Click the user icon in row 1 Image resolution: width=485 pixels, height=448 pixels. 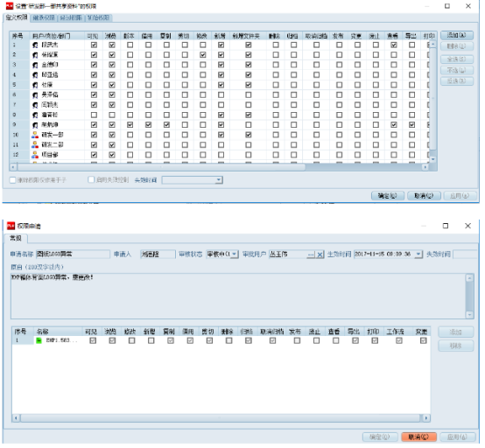[35, 45]
